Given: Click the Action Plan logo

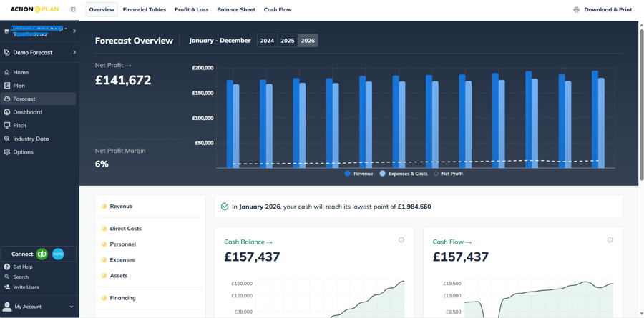Looking at the screenshot, I should (34, 9).
